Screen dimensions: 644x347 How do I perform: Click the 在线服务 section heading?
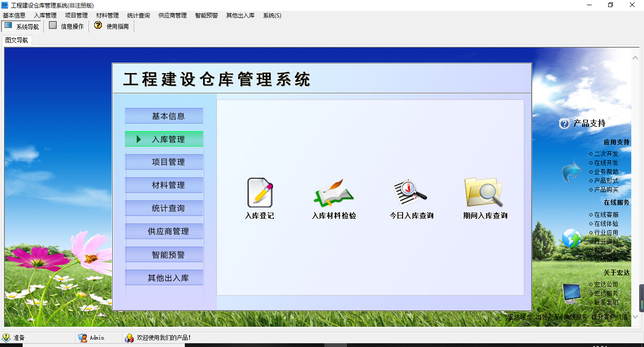point(616,202)
